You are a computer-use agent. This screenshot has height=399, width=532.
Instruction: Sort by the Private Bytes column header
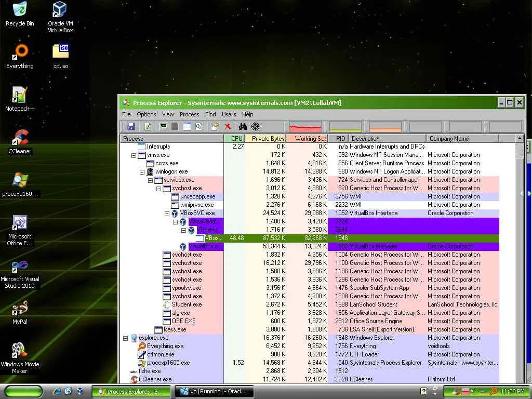[265, 138]
